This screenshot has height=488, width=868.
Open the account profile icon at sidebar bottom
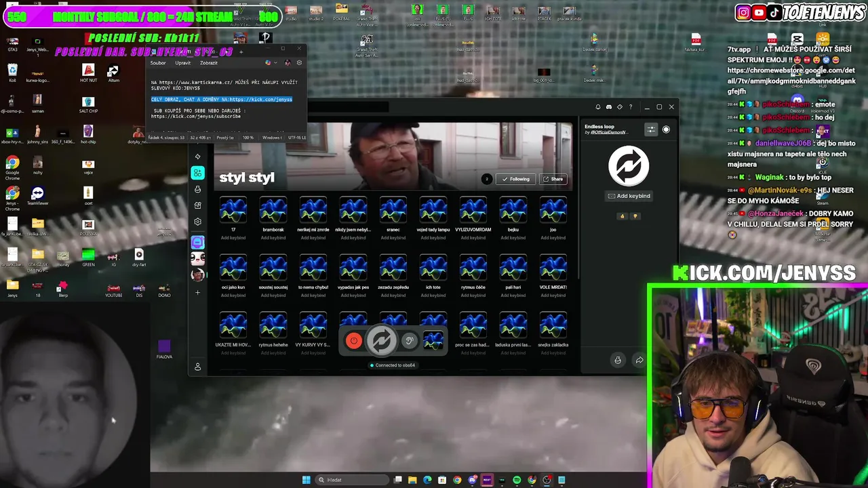coord(197,367)
